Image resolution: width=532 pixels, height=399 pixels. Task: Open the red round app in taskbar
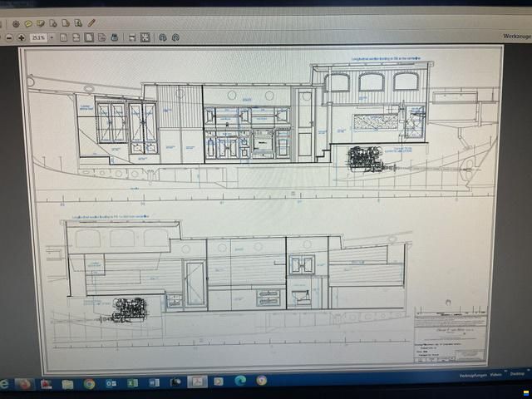pyautogui.click(x=24, y=384)
